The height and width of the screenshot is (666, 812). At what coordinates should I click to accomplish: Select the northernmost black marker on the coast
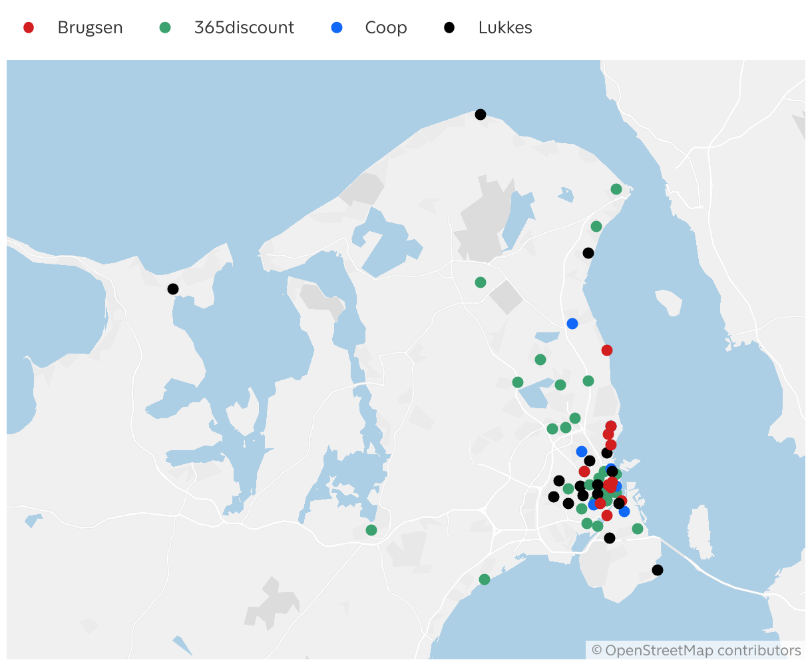[481, 115]
